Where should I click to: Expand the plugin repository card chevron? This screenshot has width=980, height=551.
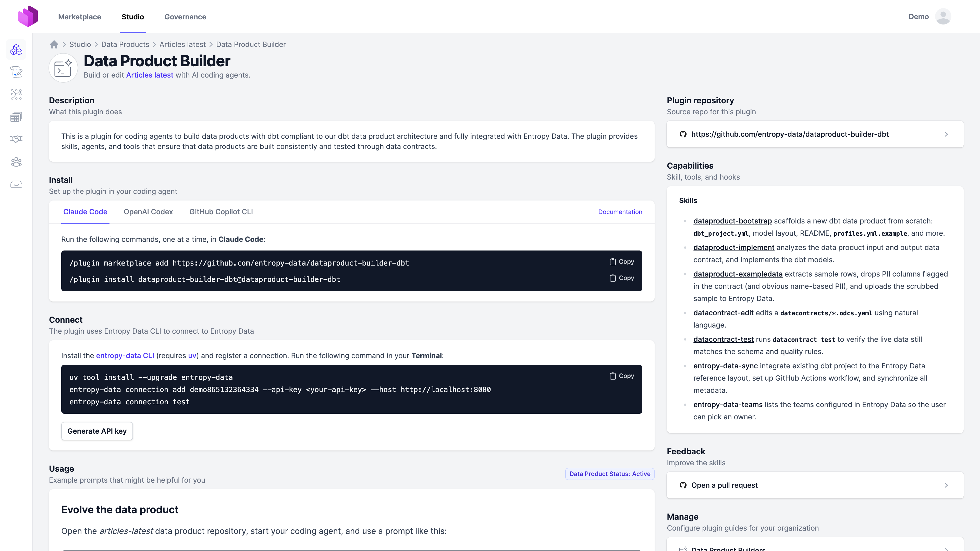[946, 134]
